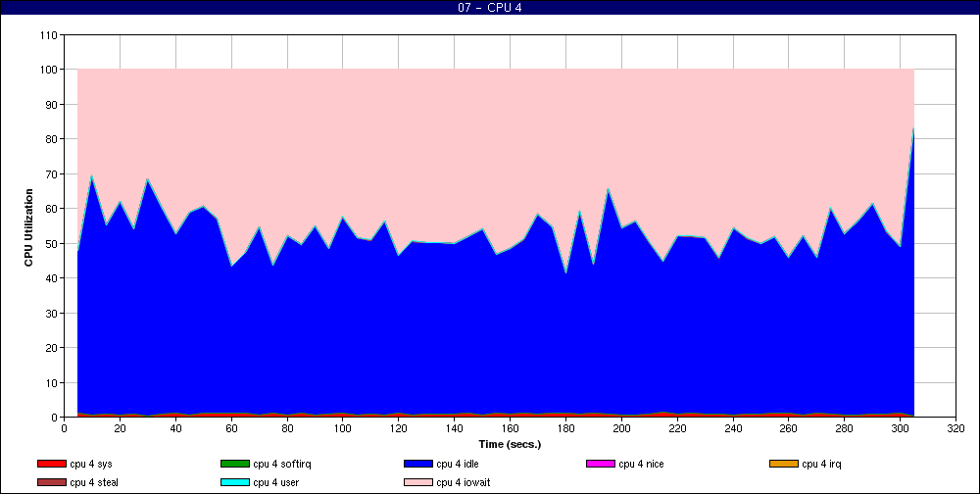Click the idle peak near 10 seconds
The width and height of the screenshot is (980, 494).
[x=92, y=175]
